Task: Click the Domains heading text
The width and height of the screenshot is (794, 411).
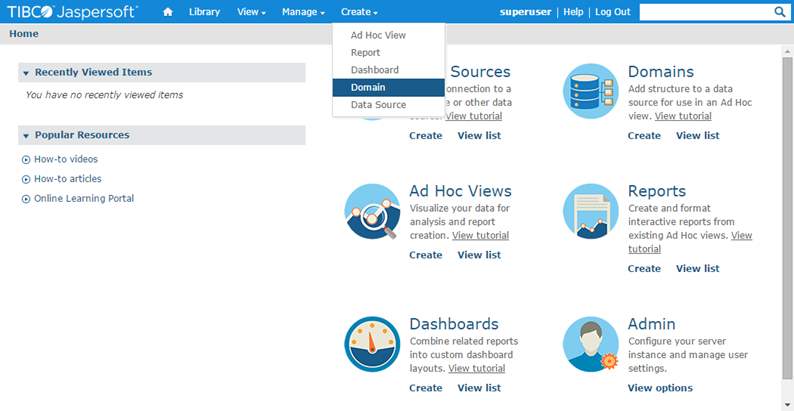Action: tap(661, 72)
